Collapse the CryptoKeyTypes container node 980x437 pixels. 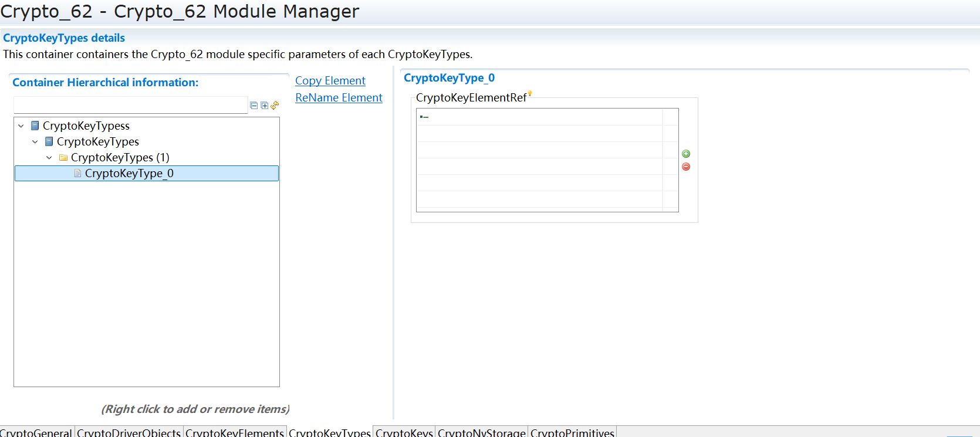[x=35, y=141]
